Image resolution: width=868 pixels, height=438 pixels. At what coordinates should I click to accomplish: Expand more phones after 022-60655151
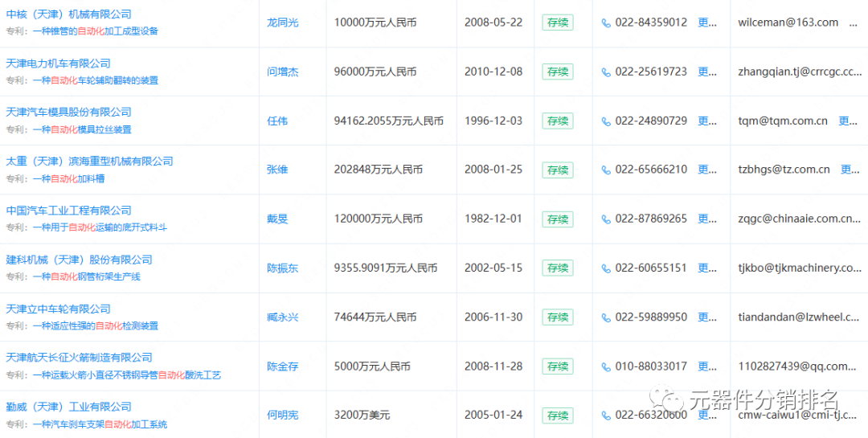[x=706, y=268]
